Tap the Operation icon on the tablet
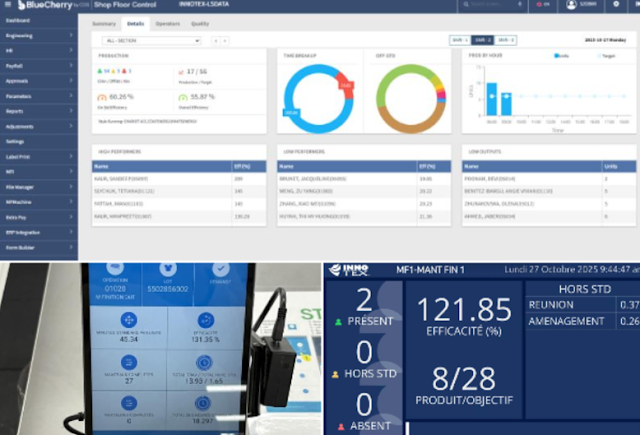Image resolution: width=640 pixels, height=435 pixels. pos(116,268)
